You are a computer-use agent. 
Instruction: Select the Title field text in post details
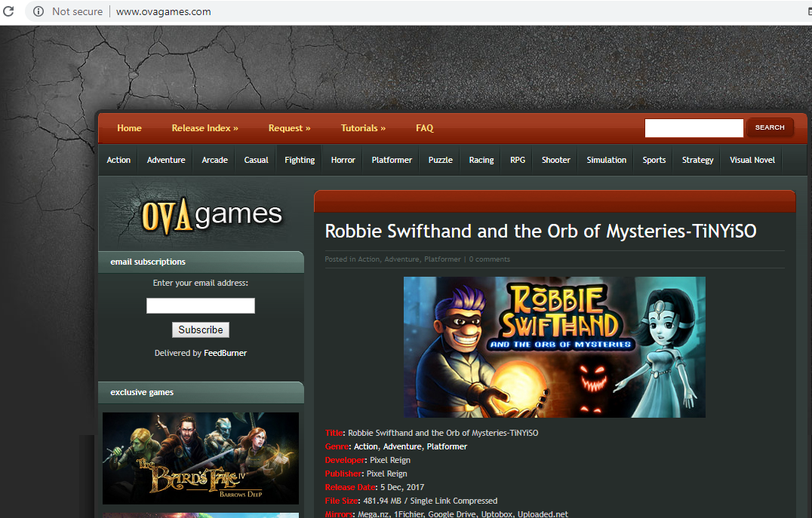coord(443,433)
